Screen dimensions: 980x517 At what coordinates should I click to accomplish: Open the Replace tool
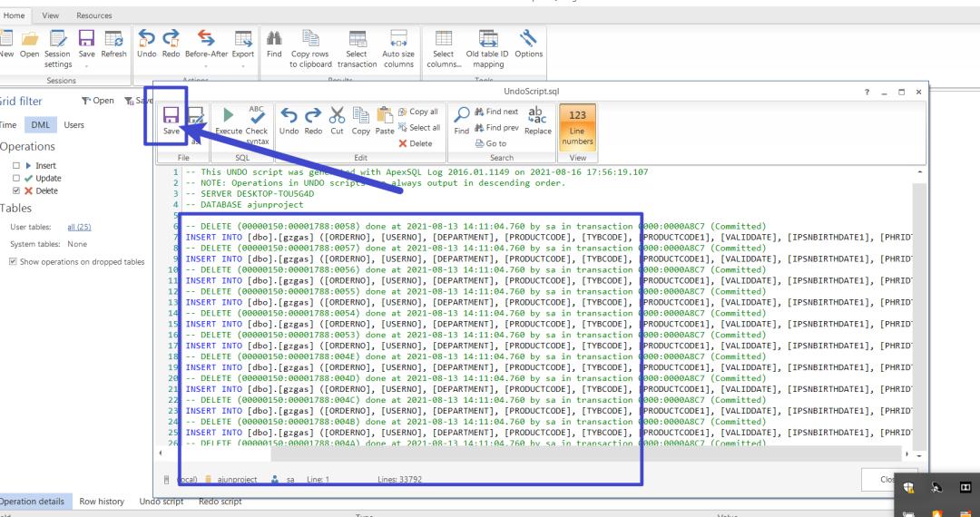(537, 122)
